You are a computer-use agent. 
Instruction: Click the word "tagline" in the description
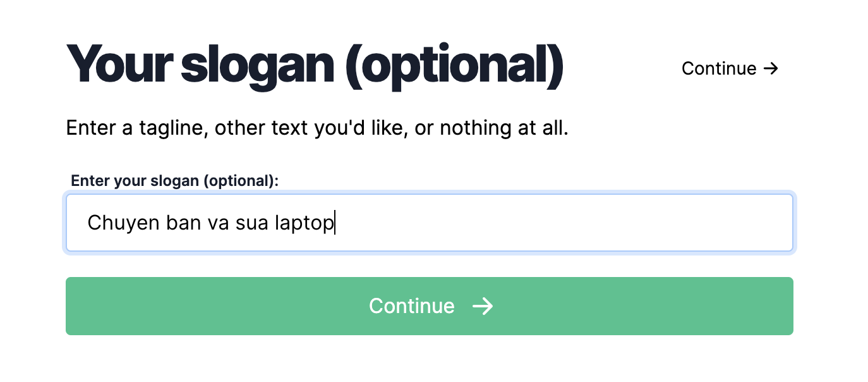point(172,128)
